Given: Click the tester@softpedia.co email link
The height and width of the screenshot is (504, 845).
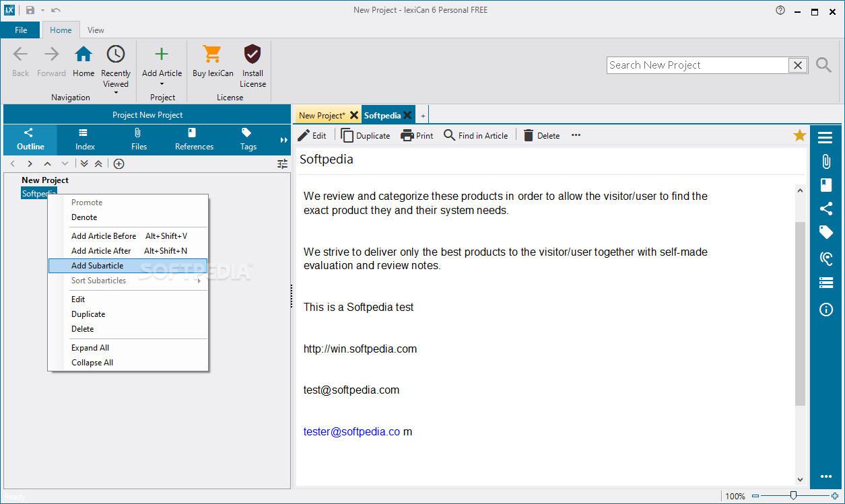Looking at the screenshot, I should click(351, 431).
